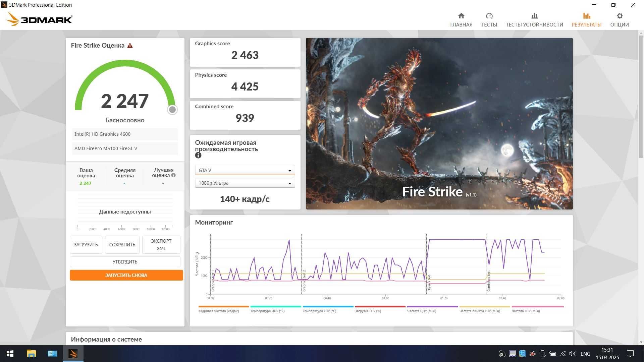
Task: Click the ENG language indicator
Action: point(585,354)
